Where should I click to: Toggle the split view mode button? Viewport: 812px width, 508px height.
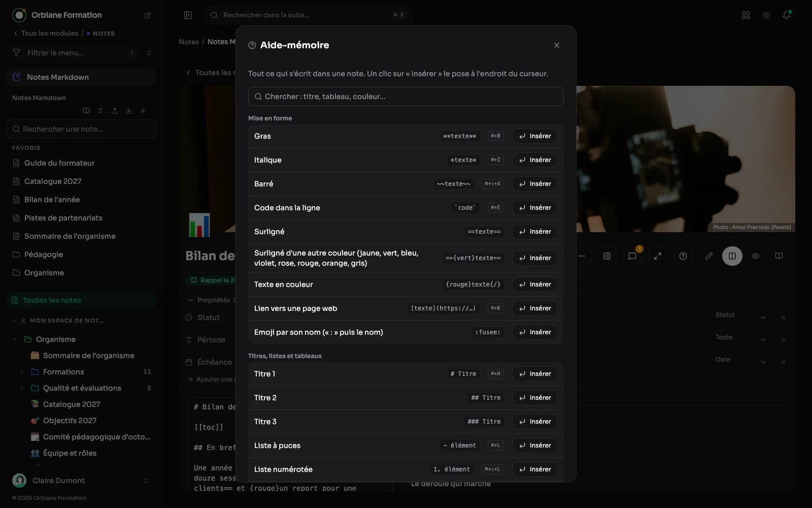tap(732, 256)
